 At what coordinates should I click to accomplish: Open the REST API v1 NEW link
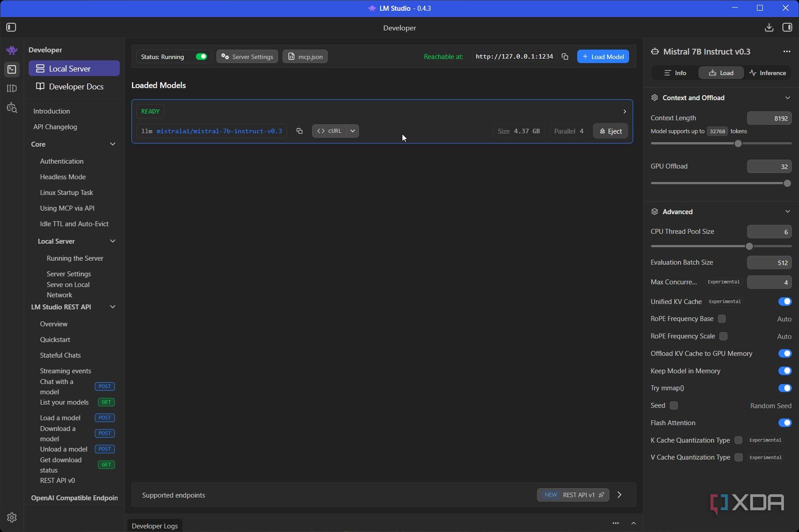pyautogui.click(x=573, y=495)
